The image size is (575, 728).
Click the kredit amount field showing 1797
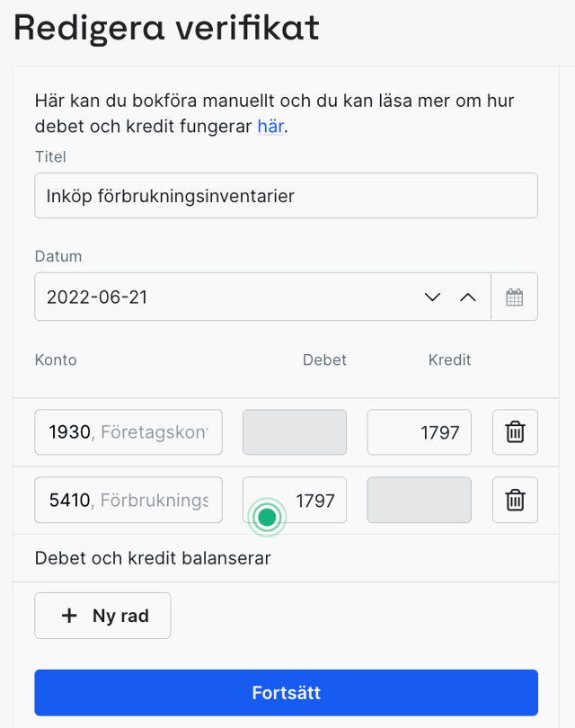click(419, 431)
